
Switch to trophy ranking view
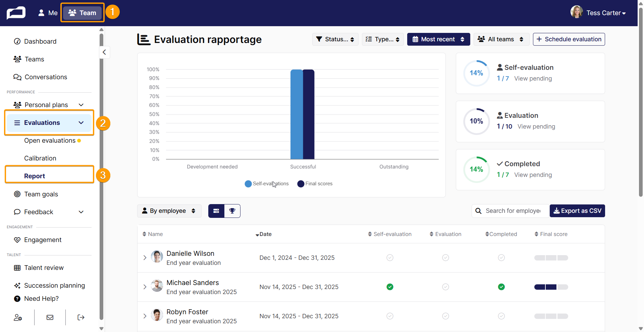232,211
